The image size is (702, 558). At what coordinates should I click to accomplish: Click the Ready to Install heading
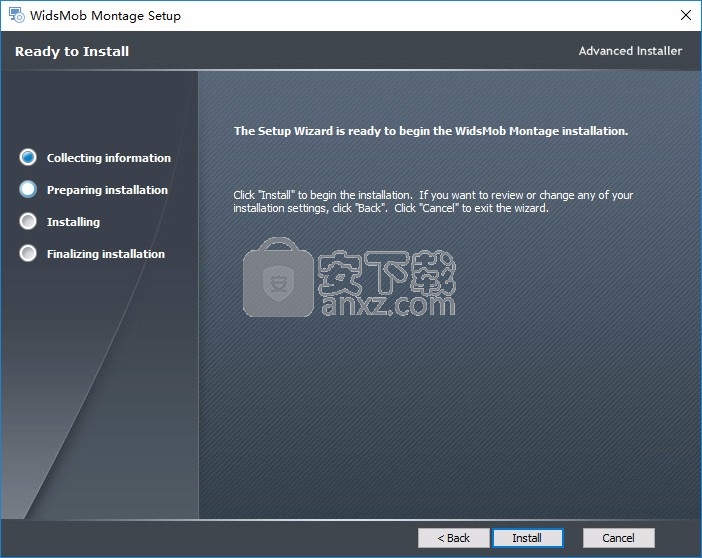[72, 52]
